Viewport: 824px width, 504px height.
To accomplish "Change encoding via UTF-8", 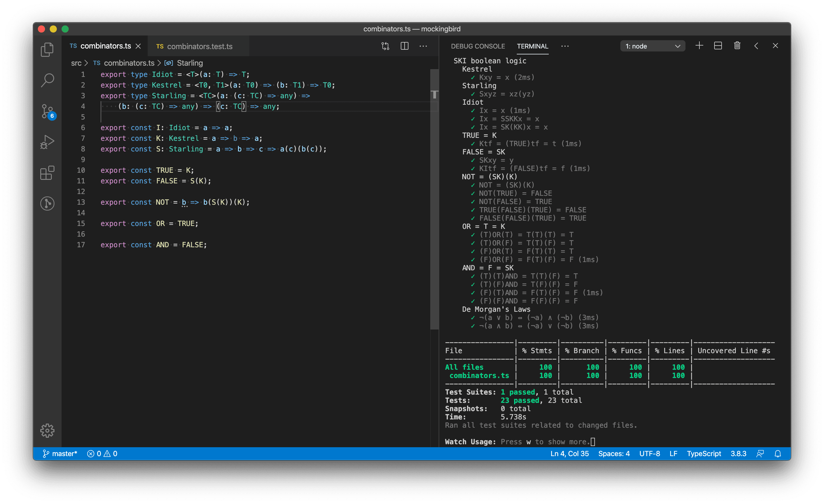I will pos(649,453).
